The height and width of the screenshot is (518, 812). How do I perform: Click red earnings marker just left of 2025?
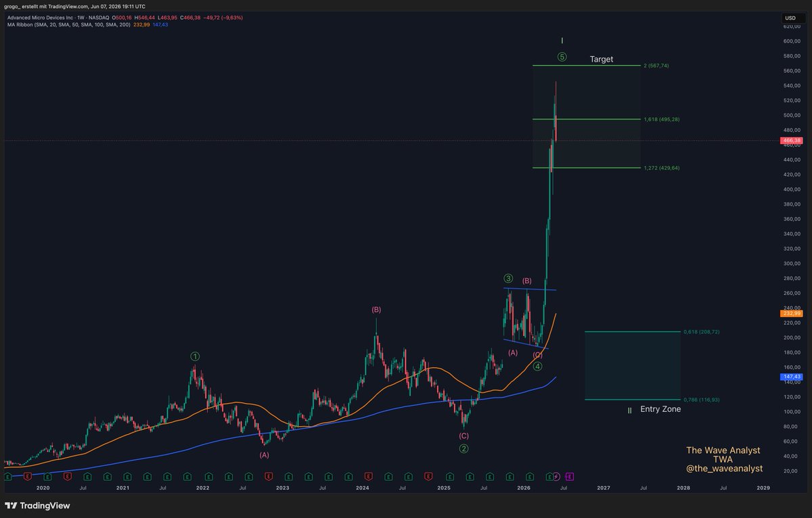[428, 476]
